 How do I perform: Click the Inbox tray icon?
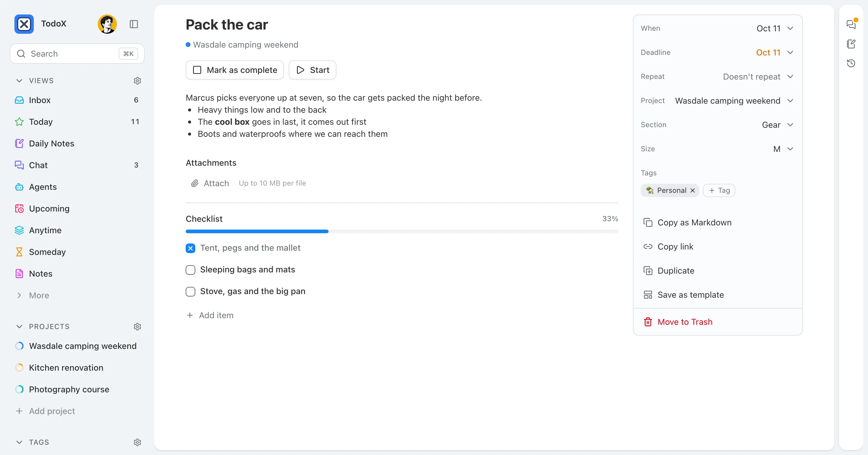tap(19, 100)
